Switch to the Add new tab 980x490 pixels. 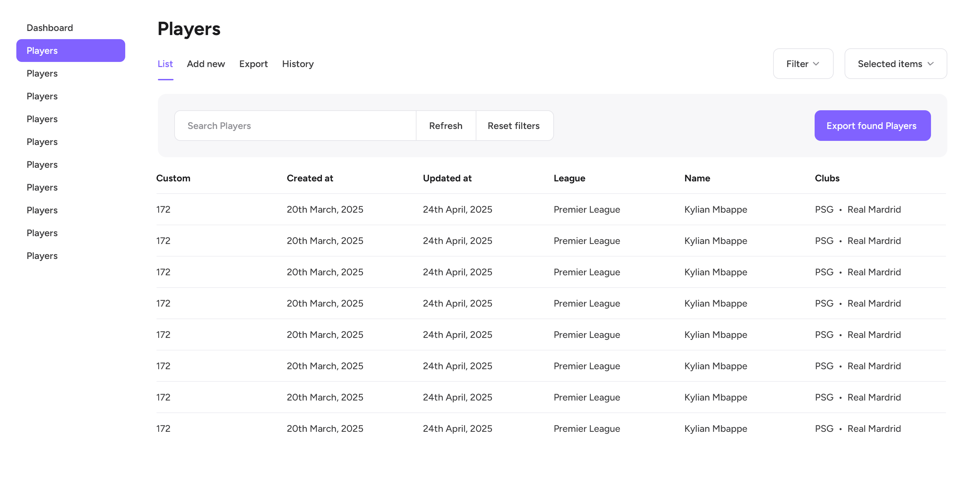pyautogui.click(x=206, y=64)
